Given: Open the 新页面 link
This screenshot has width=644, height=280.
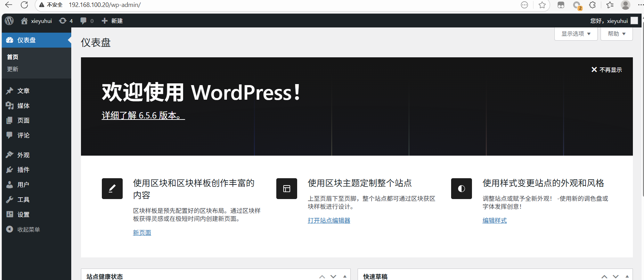Looking at the screenshot, I should (x=142, y=233).
